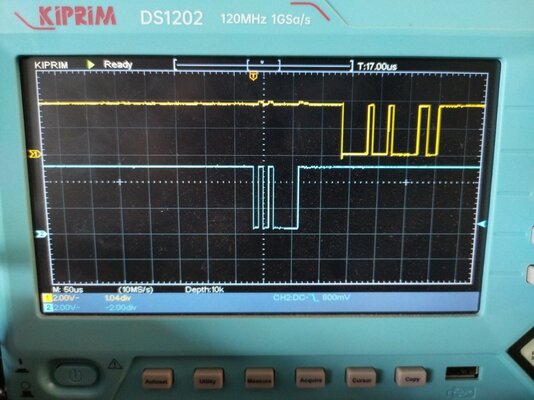Click the yellow channel 1 ground marker

[34, 155]
